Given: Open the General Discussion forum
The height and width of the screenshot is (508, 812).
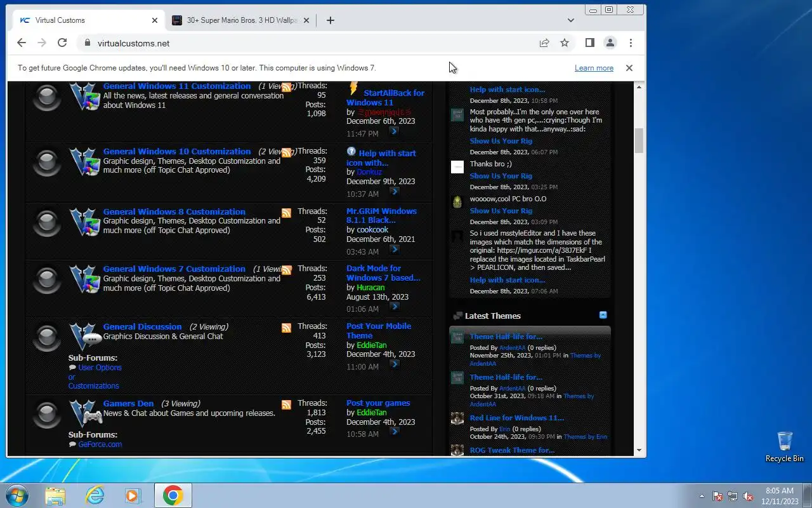Looking at the screenshot, I should [142, 327].
